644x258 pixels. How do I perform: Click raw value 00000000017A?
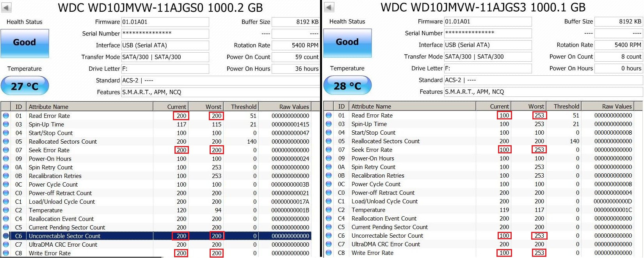(290, 201)
